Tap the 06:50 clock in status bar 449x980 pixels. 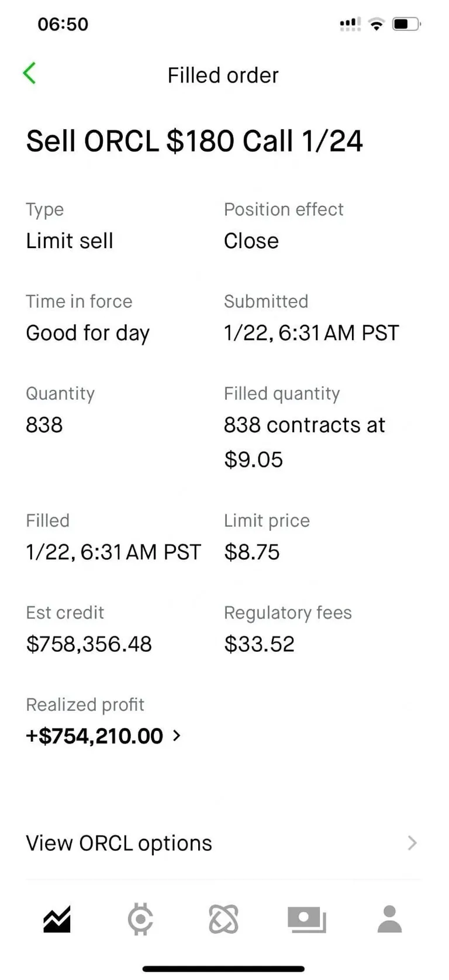63,24
